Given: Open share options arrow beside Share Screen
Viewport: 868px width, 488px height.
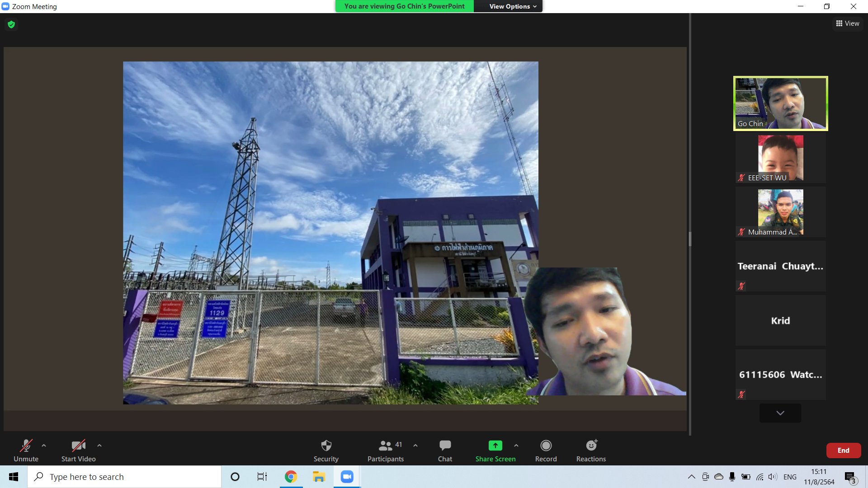Looking at the screenshot, I should click(x=516, y=446).
